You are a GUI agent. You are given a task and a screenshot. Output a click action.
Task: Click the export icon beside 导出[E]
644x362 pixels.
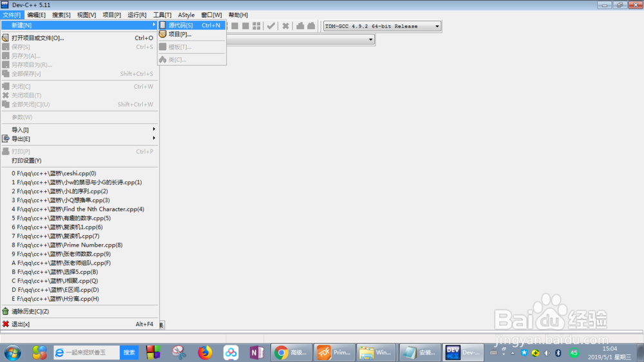tap(5, 139)
